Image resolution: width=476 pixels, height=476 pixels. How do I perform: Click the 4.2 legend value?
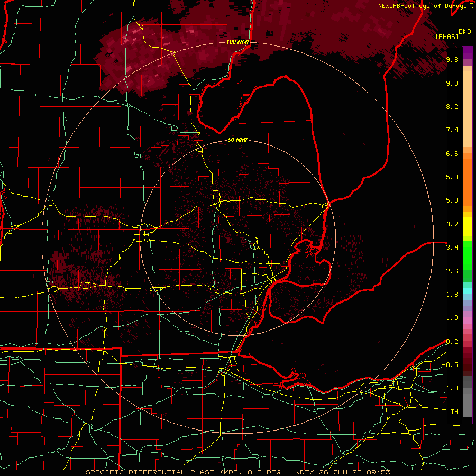click(452, 224)
